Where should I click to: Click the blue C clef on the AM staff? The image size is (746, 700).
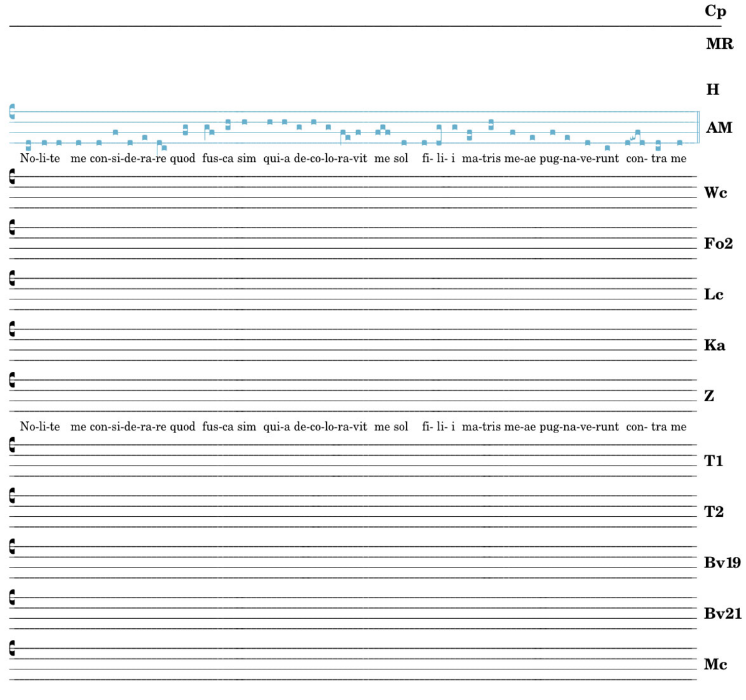(x=12, y=112)
